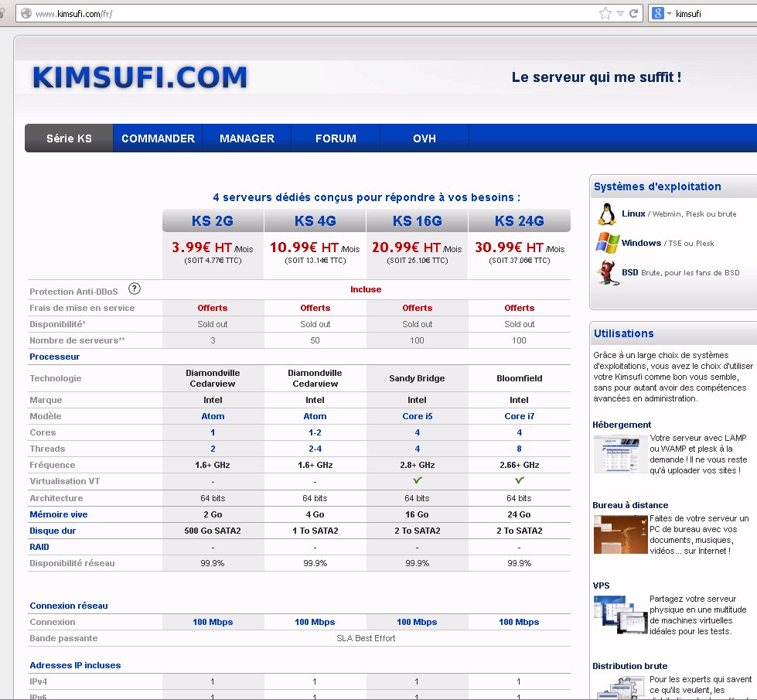Open the COMMANDER menu item
Viewport: 757px width, 700px height.
[158, 138]
